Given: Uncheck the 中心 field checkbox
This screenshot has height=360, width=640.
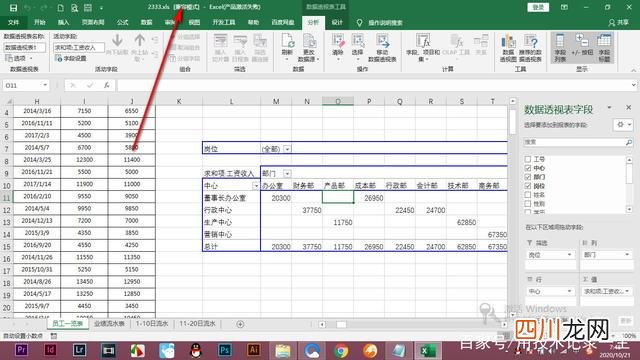Looking at the screenshot, I should pos(528,168).
